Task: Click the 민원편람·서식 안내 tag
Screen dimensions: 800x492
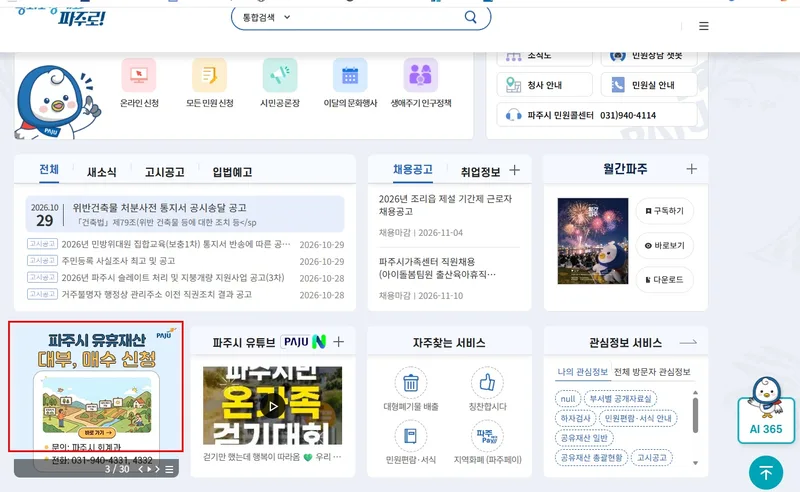Action: tap(638, 419)
